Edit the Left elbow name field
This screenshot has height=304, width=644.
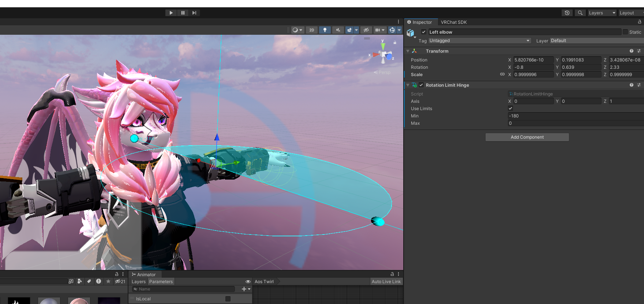pos(525,32)
